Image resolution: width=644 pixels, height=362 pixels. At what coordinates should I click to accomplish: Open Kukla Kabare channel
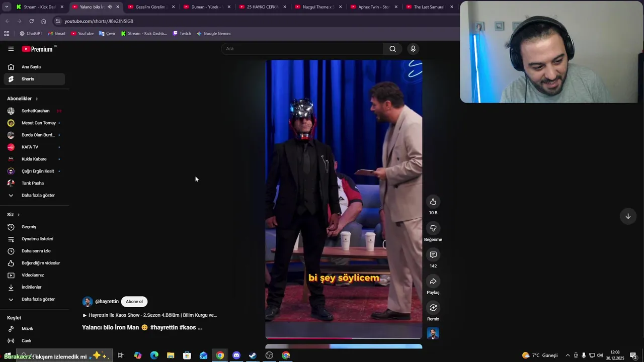point(34,159)
